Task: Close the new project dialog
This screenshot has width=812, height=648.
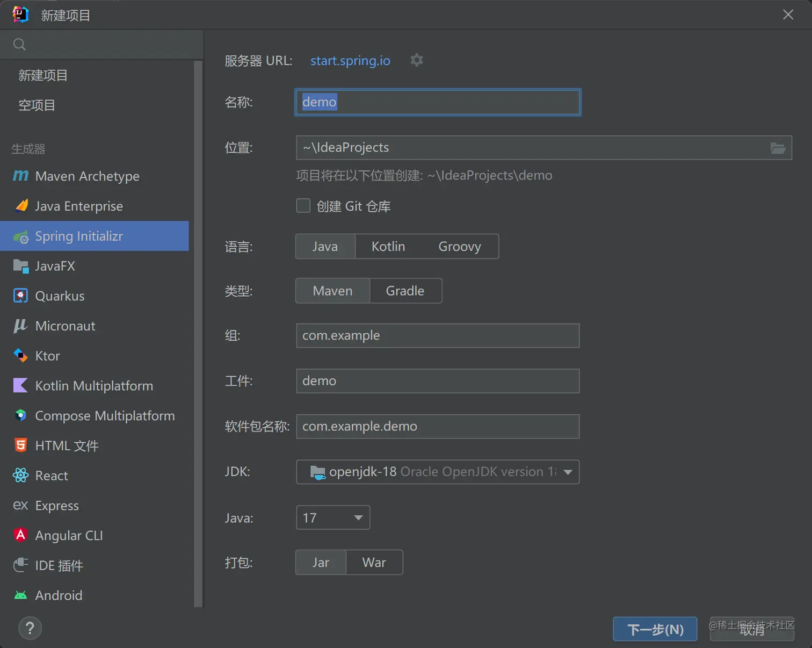Action: (x=788, y=15)
